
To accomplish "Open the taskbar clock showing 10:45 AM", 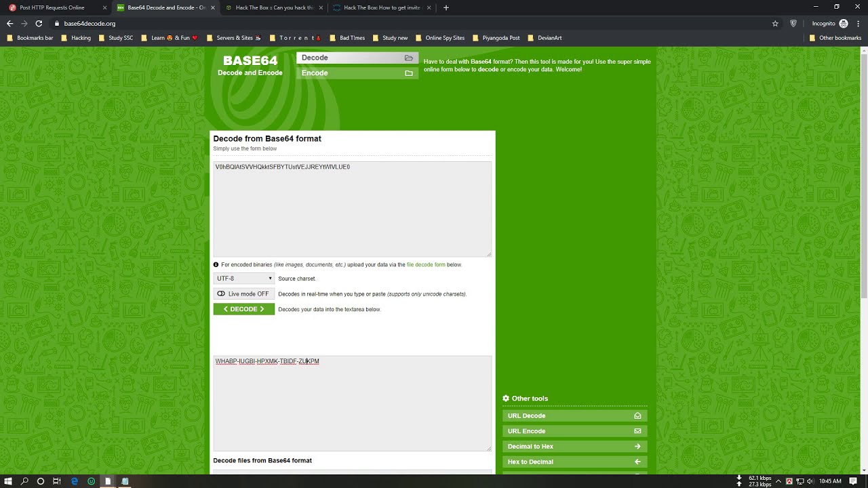I will 830,481.
